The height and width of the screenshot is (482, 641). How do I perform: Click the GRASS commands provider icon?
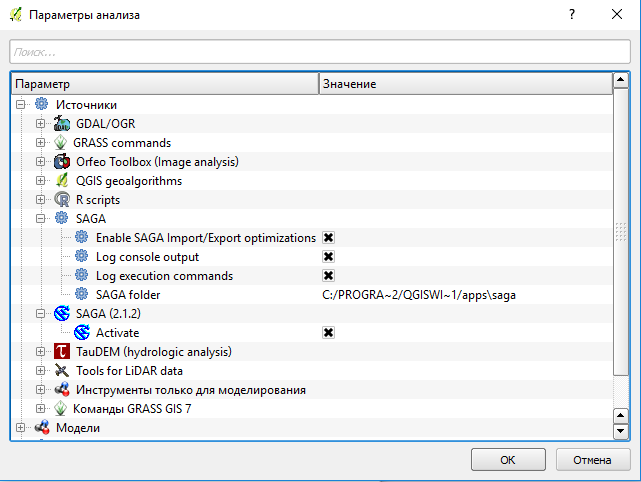61,142
